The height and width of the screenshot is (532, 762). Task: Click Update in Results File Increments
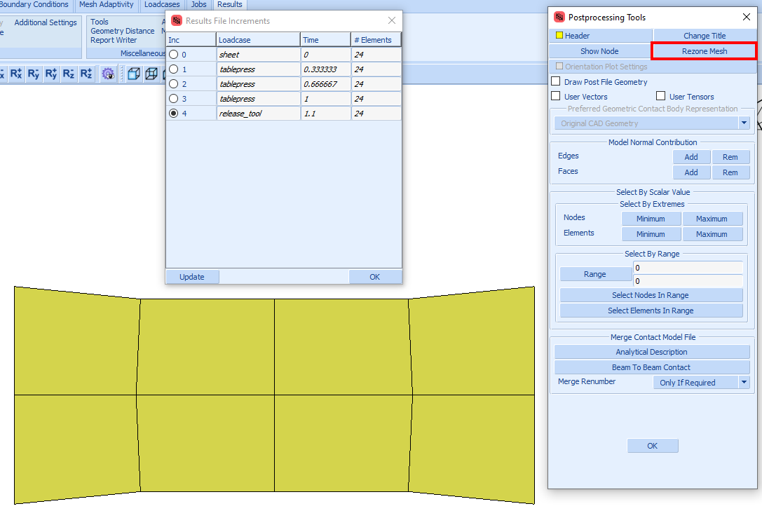pyautogui.click(x=192, y=277)
